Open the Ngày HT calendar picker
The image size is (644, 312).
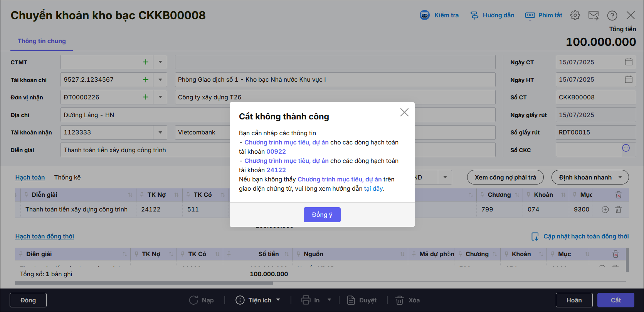[x=629, y=80]
